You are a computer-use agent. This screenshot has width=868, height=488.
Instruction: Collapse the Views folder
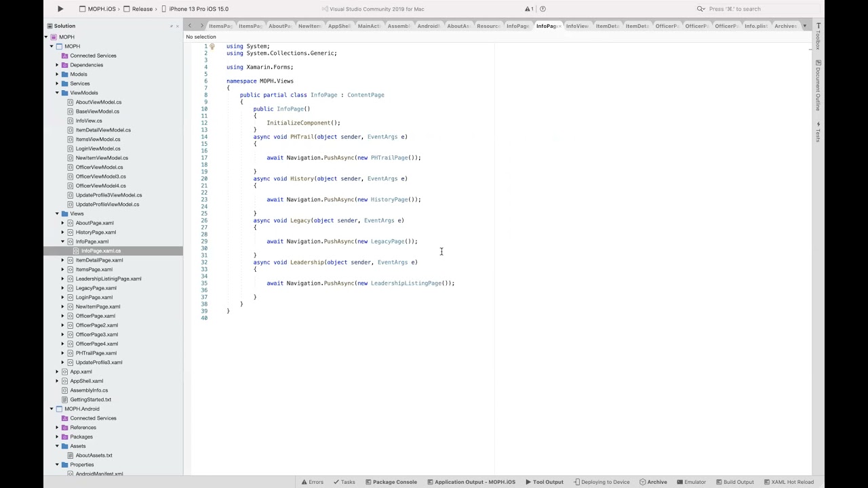57,213
